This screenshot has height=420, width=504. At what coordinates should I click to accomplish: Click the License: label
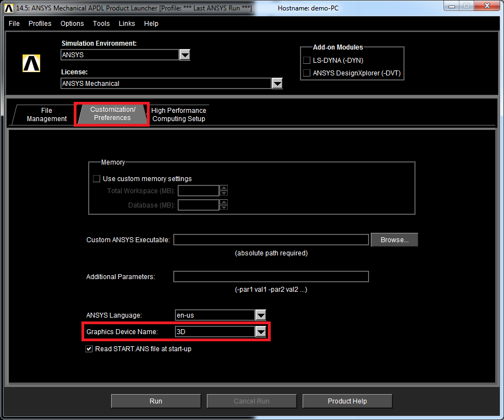tap(74, 72)
